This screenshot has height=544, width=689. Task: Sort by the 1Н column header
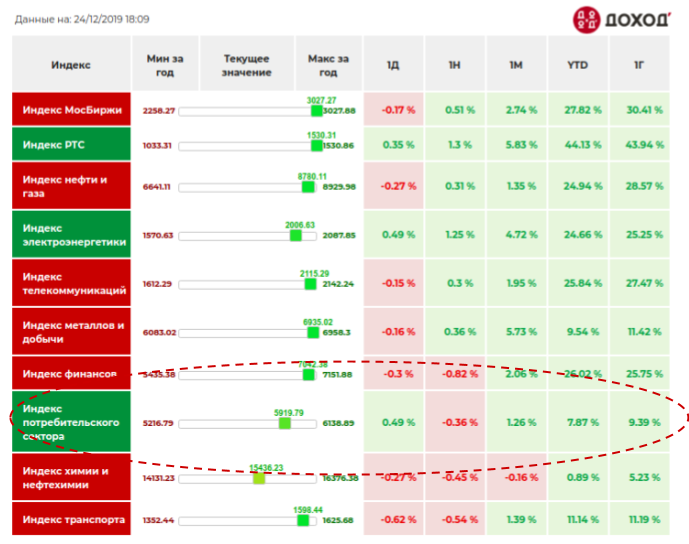(x=455, y=65)
